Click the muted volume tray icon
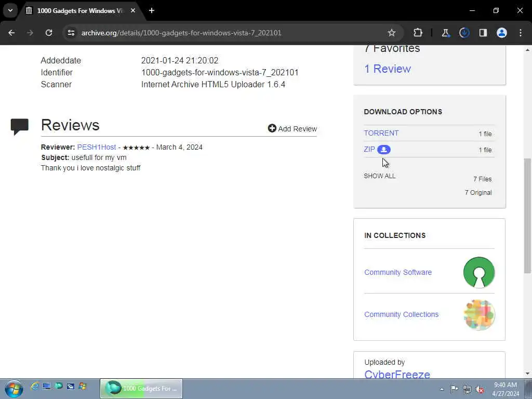532x399 pixels. click(480, 389)
